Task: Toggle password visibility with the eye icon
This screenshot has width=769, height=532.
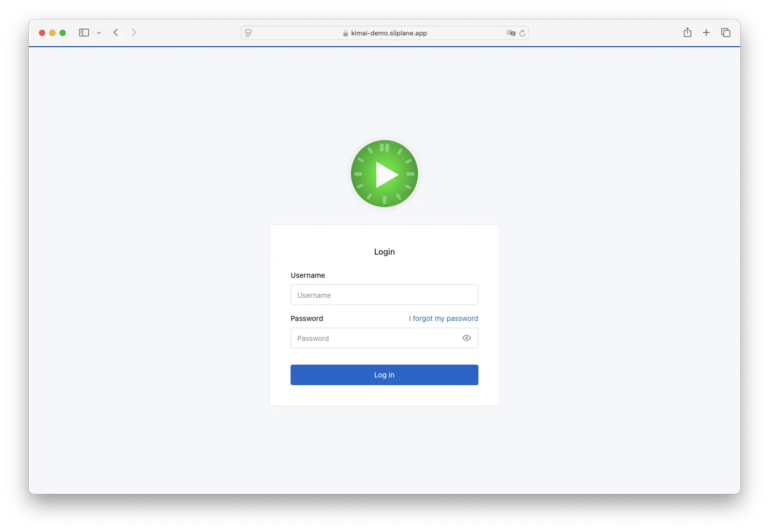Action: 466,338
